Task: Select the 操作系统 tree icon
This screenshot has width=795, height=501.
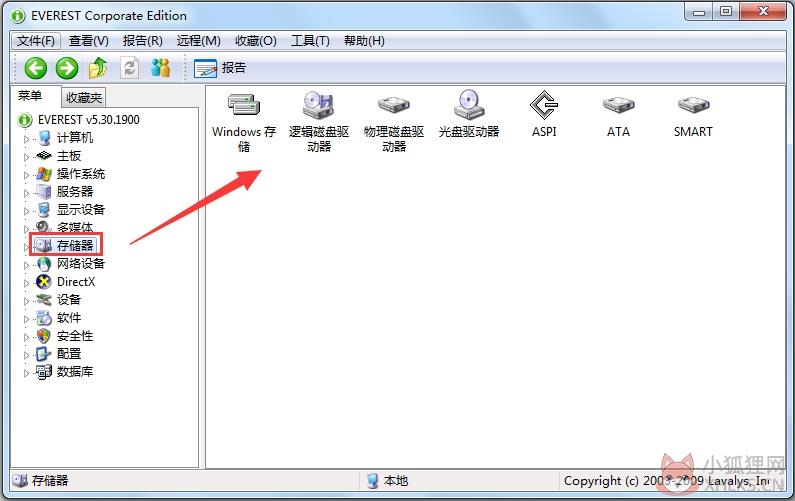Action: pyautogui.click(x=44, y=174)
